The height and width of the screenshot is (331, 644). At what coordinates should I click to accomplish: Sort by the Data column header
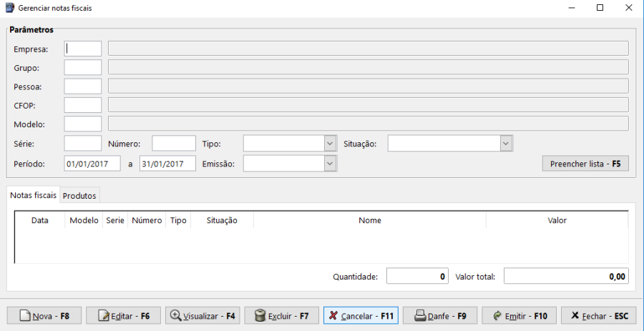pyautogui.click(x=40, y=220)
